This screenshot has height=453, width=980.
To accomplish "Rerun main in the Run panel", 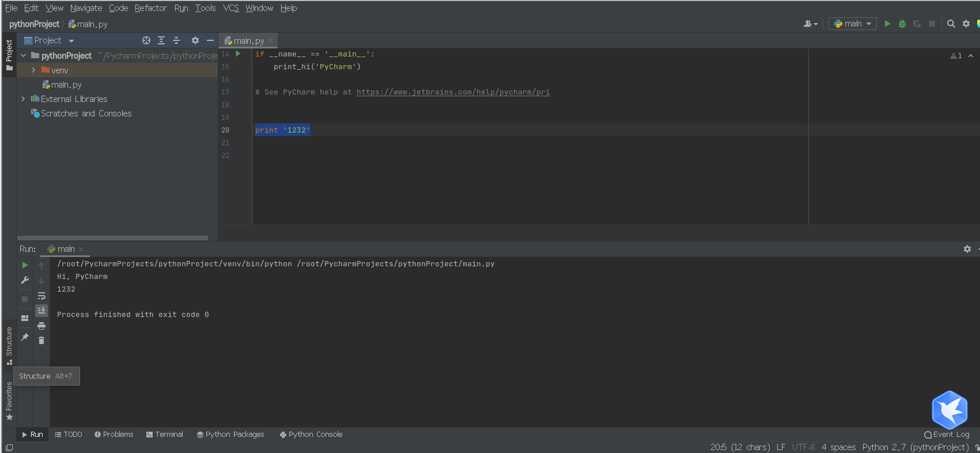I will tap(25, 265).
